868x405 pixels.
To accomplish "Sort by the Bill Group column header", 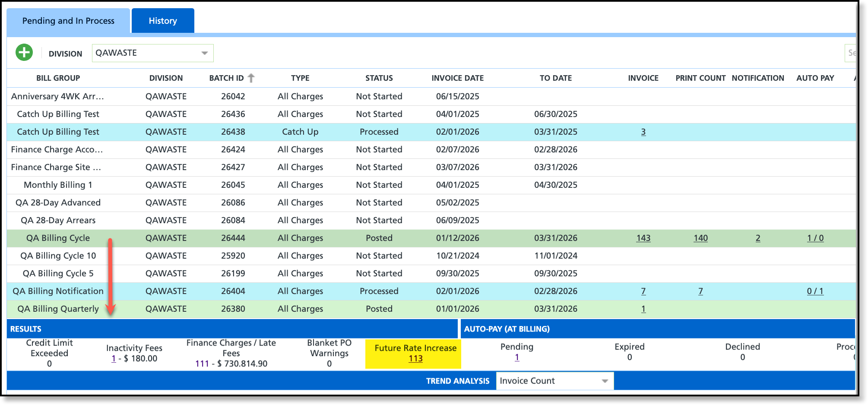I will pyautogui.click(x=58, y=78).
